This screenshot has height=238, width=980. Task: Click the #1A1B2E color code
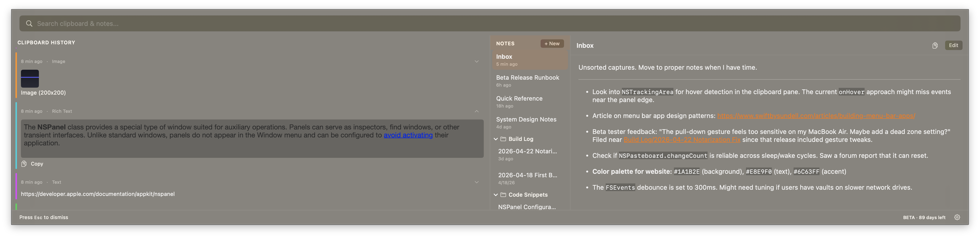[686, 172]
